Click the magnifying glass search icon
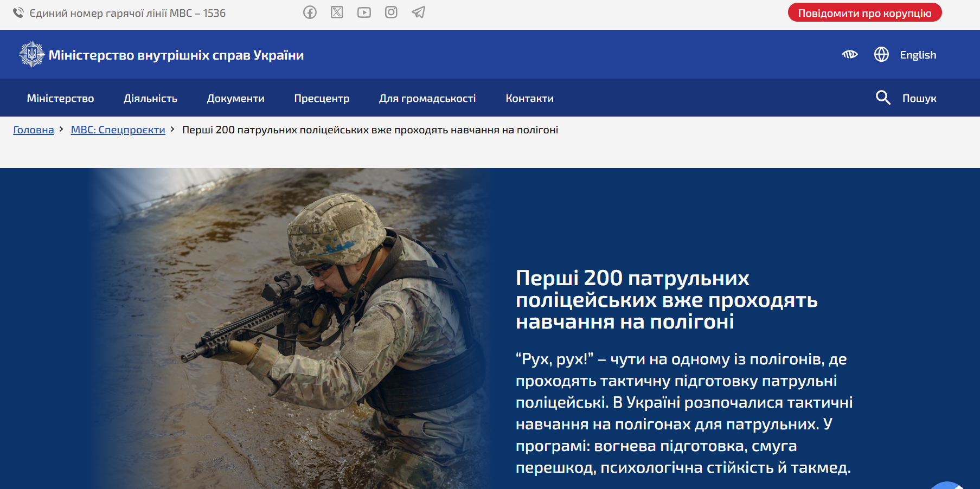 point(883,98)
